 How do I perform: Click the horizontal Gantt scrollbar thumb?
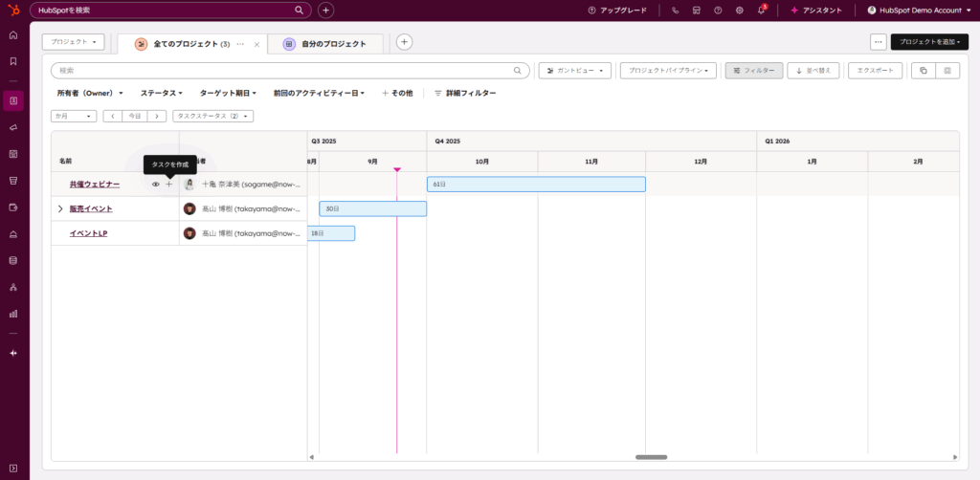click(x=651, y=457)
